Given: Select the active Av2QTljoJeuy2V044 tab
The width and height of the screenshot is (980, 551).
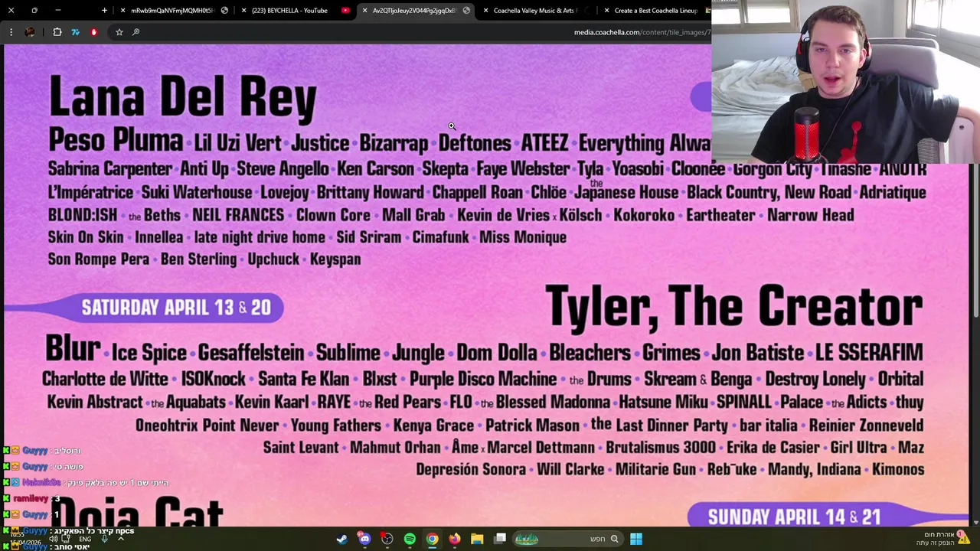Looking at the screenshot, I should coord(414,11).
